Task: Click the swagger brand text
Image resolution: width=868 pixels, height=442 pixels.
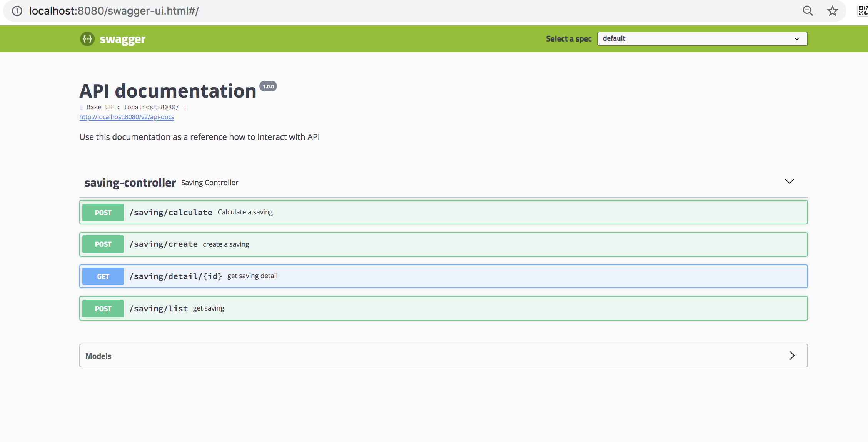Action: click(122, 39)
